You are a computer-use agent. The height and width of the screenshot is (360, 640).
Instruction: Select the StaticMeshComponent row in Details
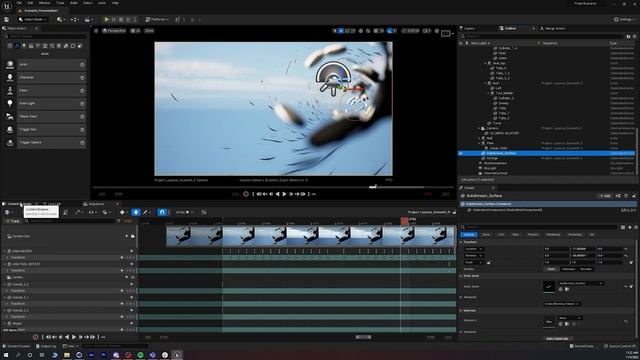pos(547,210)
